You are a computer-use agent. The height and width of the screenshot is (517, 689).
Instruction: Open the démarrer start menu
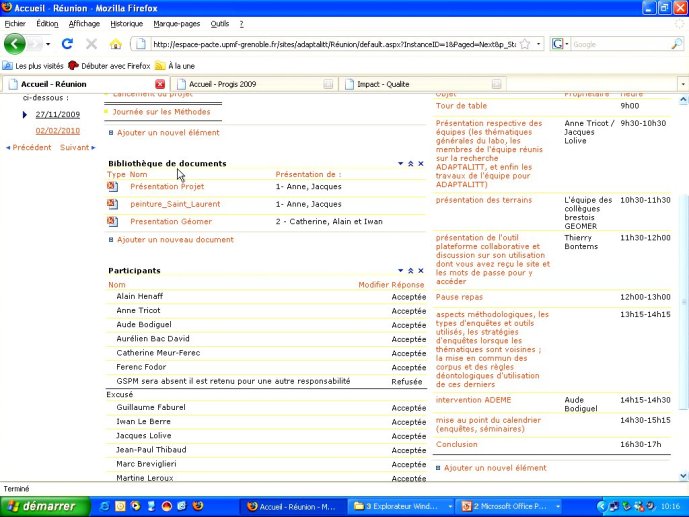(x=45, y=506)
